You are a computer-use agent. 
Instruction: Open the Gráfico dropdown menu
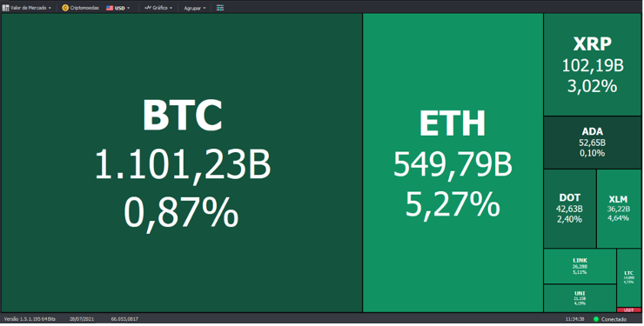158,8
